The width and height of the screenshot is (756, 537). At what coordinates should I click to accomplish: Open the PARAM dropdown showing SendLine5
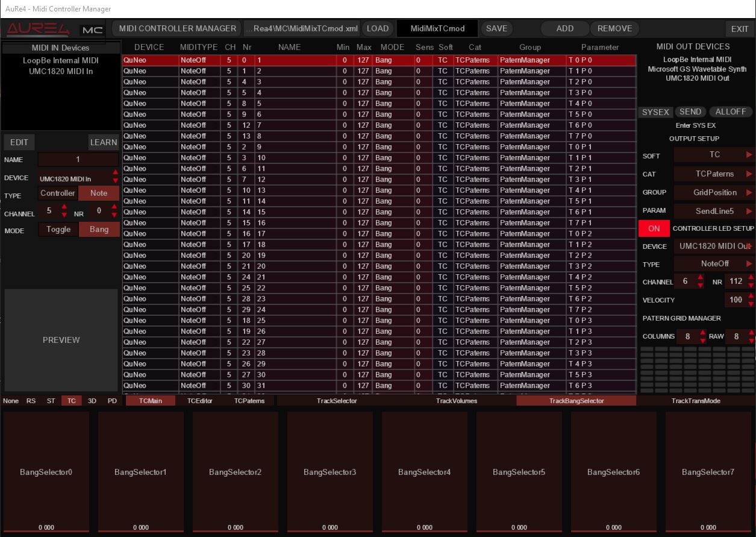click(714, 211)
